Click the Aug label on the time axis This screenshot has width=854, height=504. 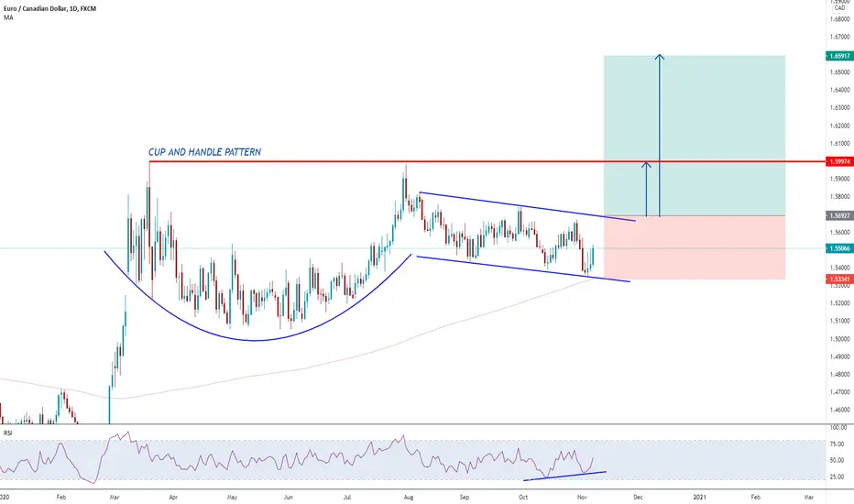[x=409, y=497]
